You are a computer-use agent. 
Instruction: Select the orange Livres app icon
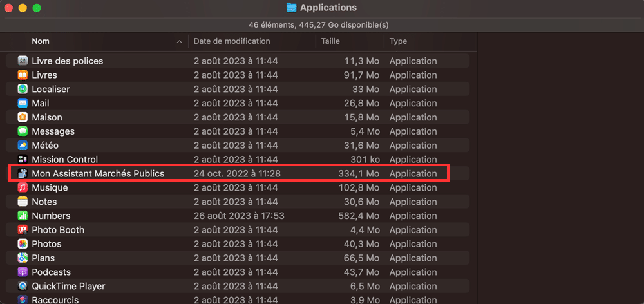coord(23,75)
